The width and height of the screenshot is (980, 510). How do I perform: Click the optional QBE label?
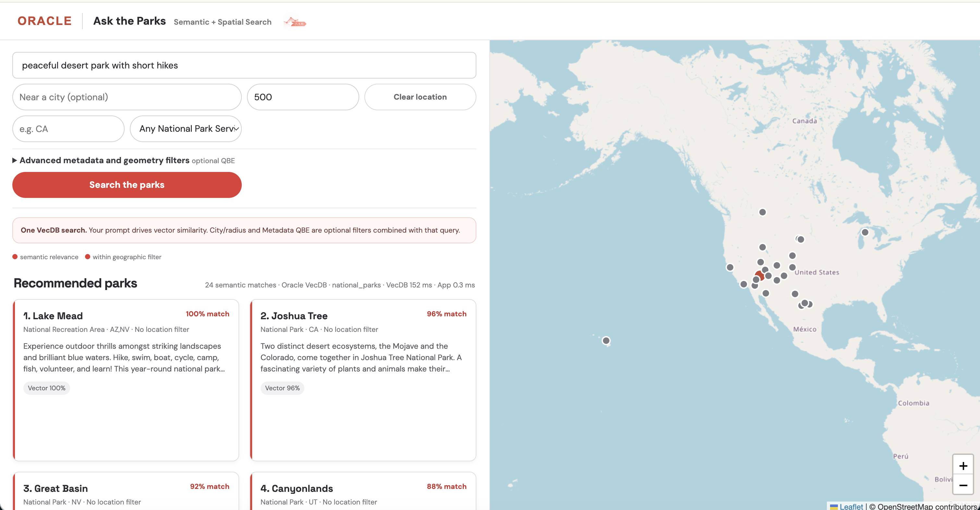tap(213, 161)
